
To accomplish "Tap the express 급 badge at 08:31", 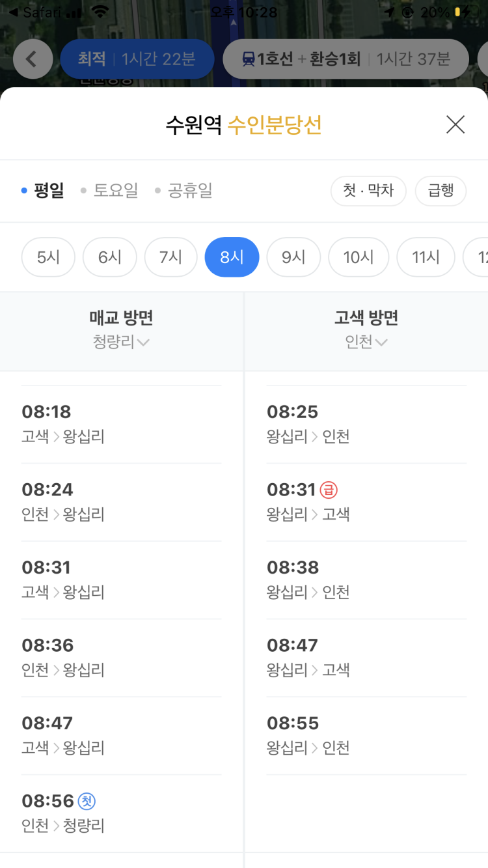I will [x=329, y=490].
